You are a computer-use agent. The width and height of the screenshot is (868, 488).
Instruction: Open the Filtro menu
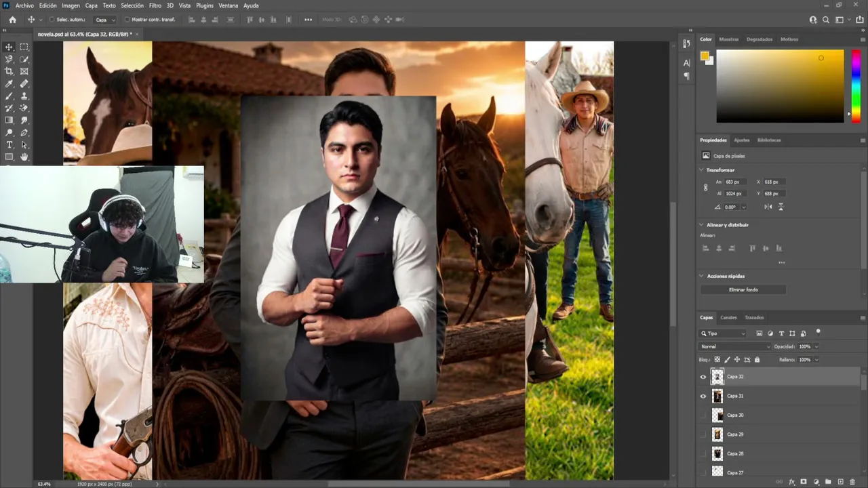click(x=155, y=5)
